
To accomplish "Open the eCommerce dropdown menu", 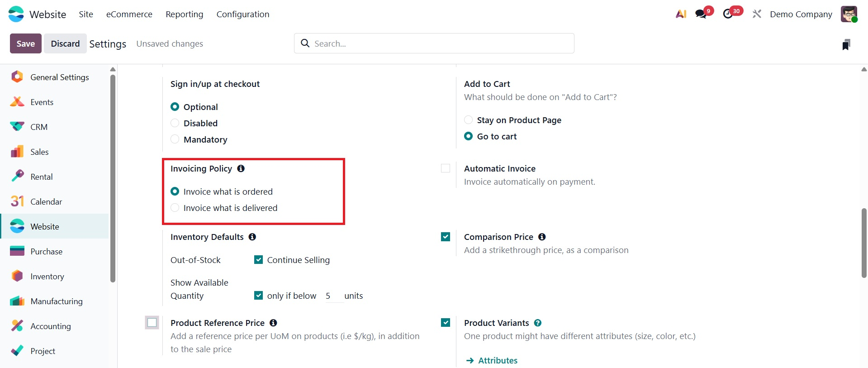I will click(x=129, y=14).
